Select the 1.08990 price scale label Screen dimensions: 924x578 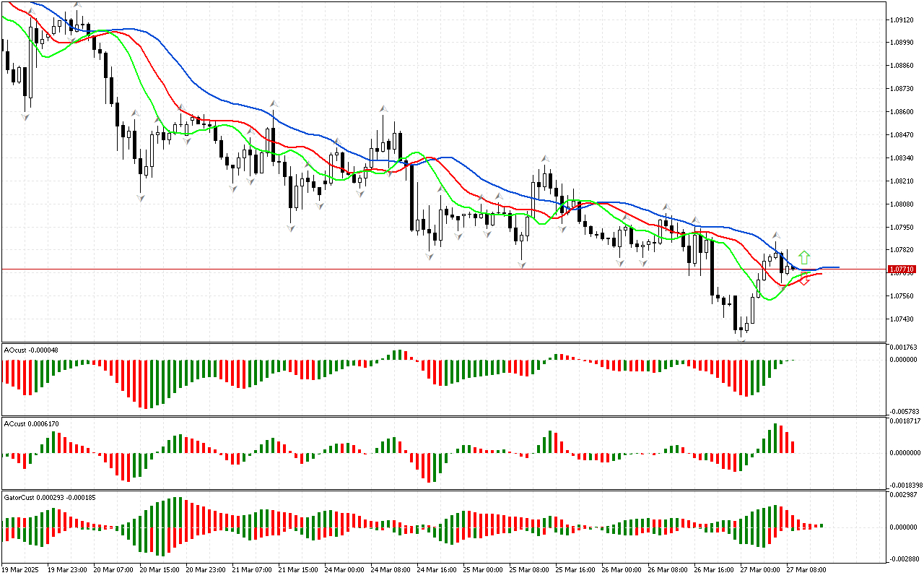click(904, 42)
